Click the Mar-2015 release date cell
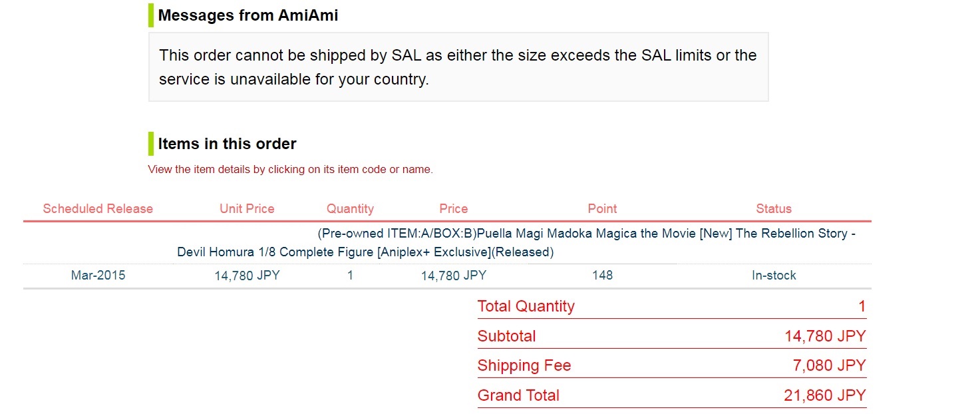The image size is (980, 414). (98, 276)
